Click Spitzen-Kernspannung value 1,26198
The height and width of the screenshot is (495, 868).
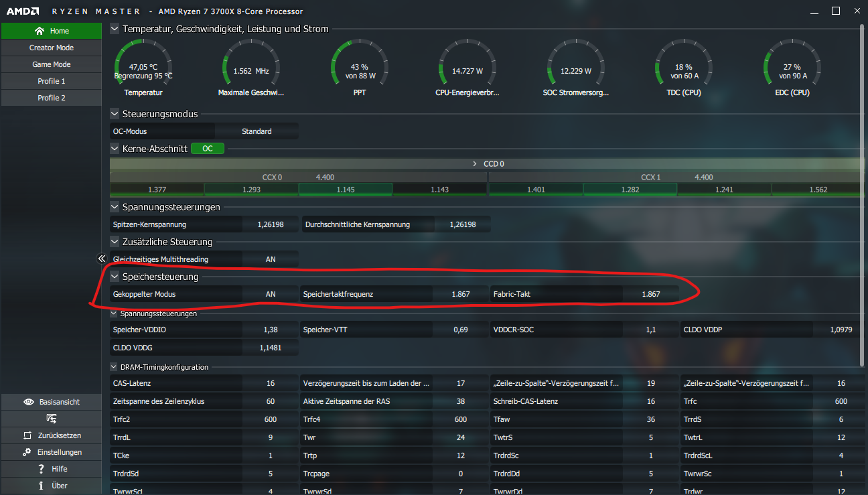[x=271, y=224]
